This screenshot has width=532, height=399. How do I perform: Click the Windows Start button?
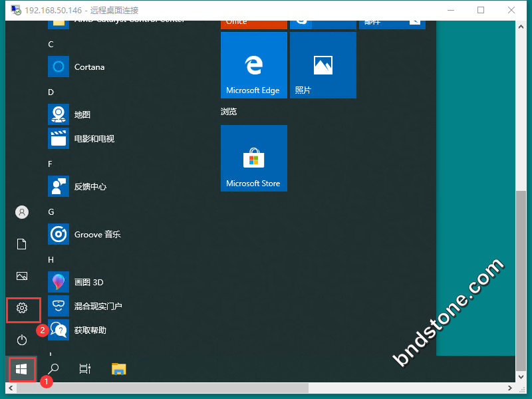[21, 368]
